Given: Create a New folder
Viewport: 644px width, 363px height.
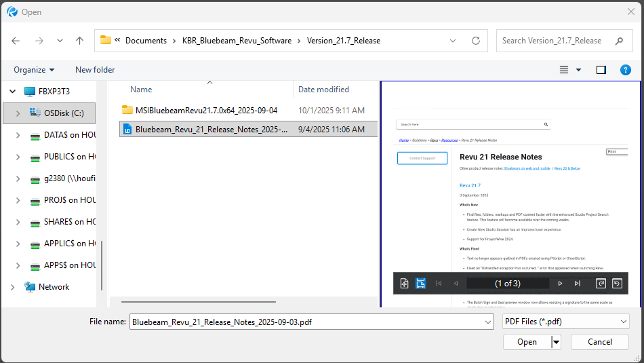Looking at the screenshot, I should coord(95,70).
